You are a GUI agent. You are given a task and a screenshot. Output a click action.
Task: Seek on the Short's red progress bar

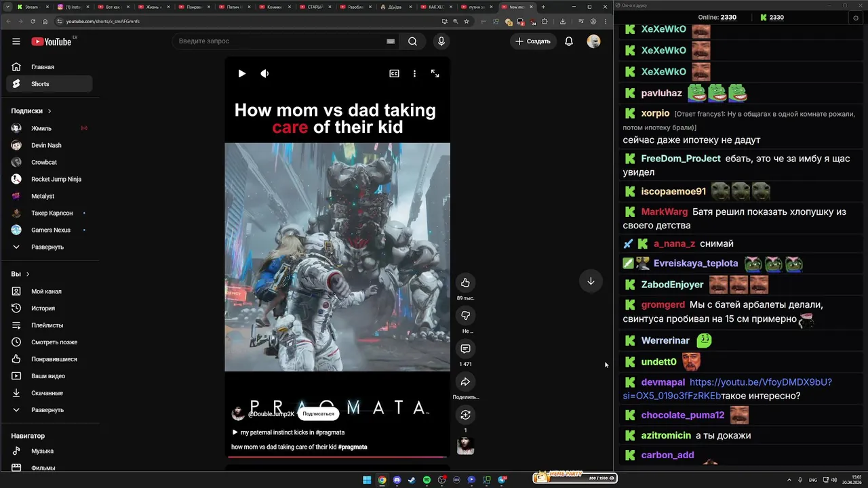[337, 457]
